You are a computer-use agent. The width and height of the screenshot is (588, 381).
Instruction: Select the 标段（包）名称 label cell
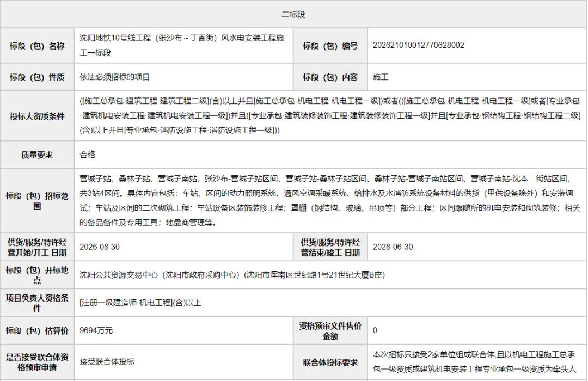pyautogui.click(x=37, y=46)
